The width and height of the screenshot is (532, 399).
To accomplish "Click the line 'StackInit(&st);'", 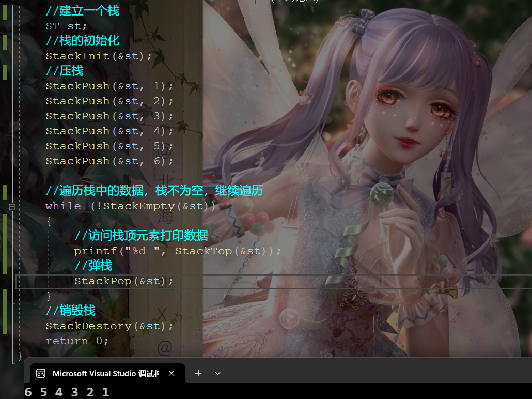I will coord(99,56).
